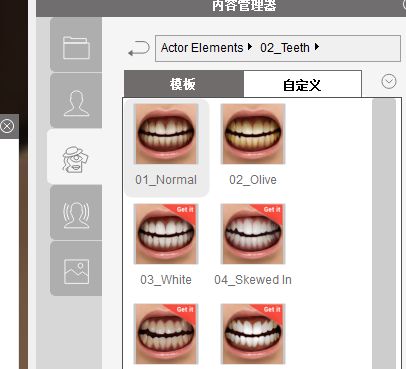
Task: Open the Media picture sidebar icon
Action: tap(76, 269)
